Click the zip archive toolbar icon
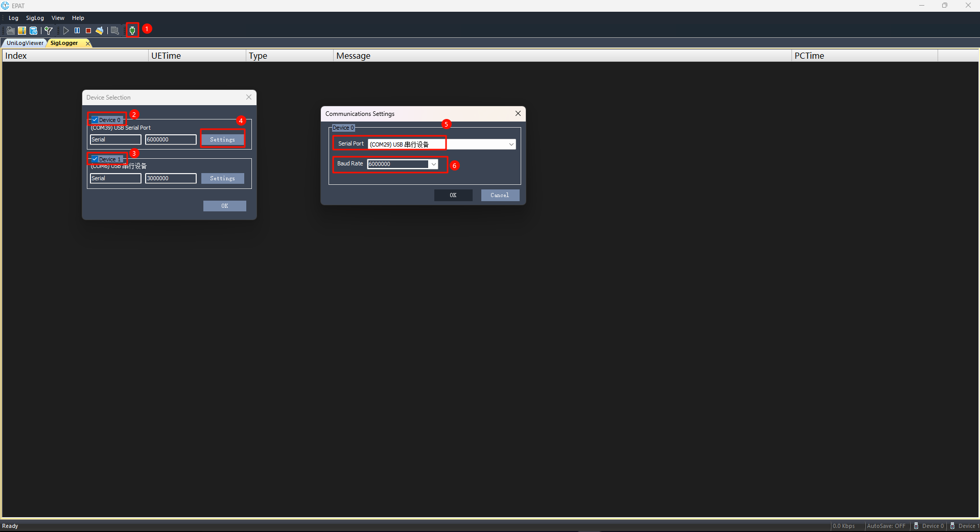980x532 pixels. point(22,31)
